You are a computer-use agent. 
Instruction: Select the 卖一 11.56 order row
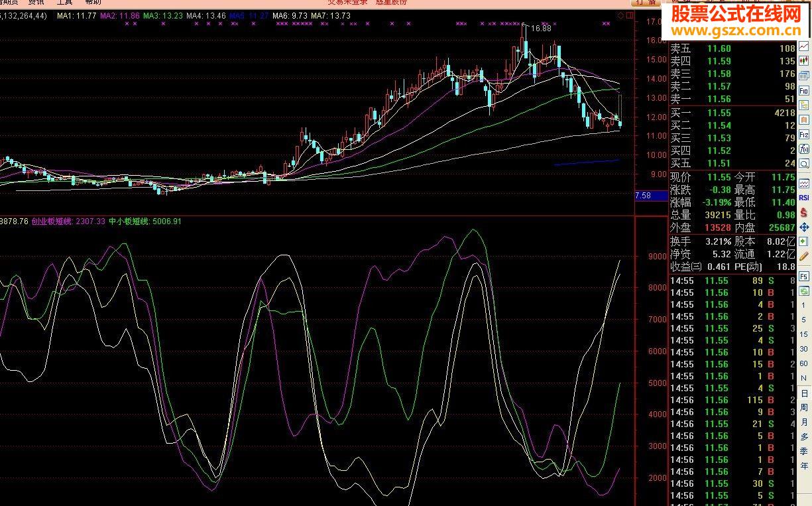[x=732, y=99]
